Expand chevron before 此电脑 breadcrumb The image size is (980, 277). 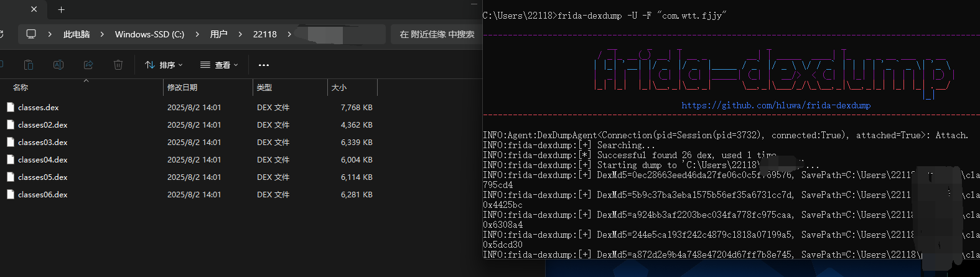click(50, 34)
